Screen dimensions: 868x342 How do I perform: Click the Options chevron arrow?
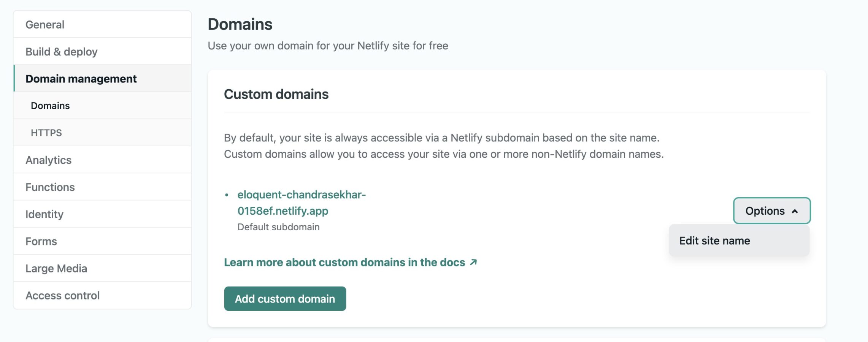(795, 211)
